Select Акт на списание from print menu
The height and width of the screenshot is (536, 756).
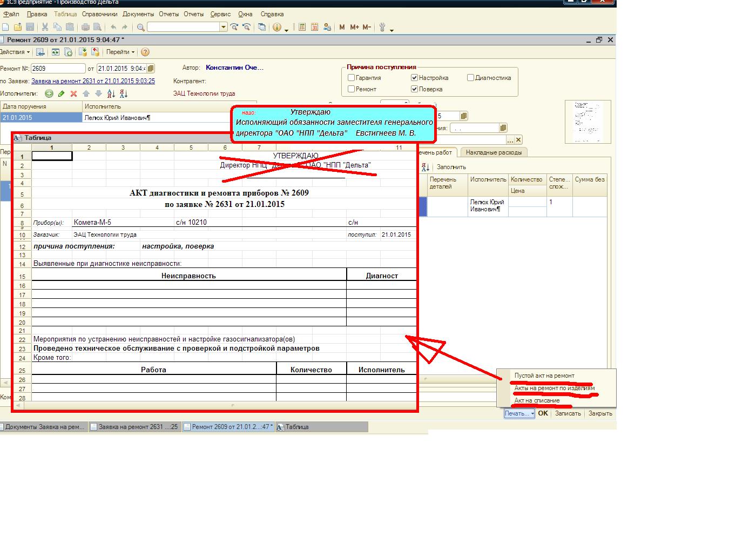537,400
